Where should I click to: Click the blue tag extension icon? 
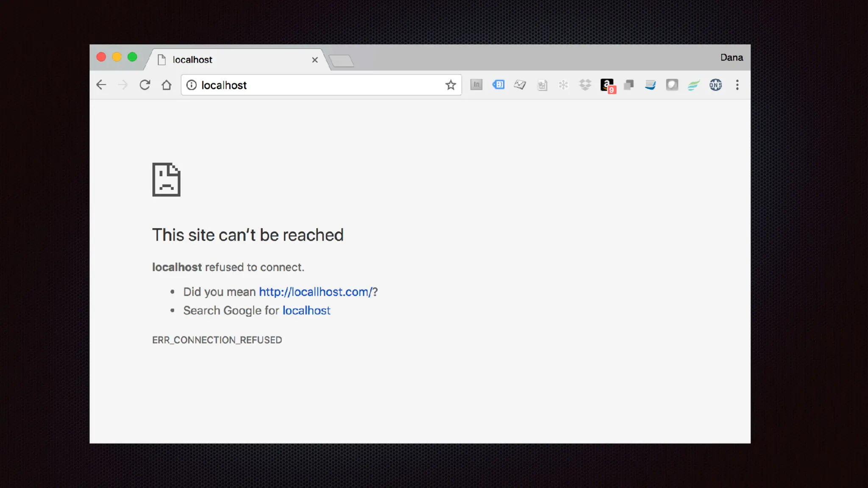click(498, 85)
